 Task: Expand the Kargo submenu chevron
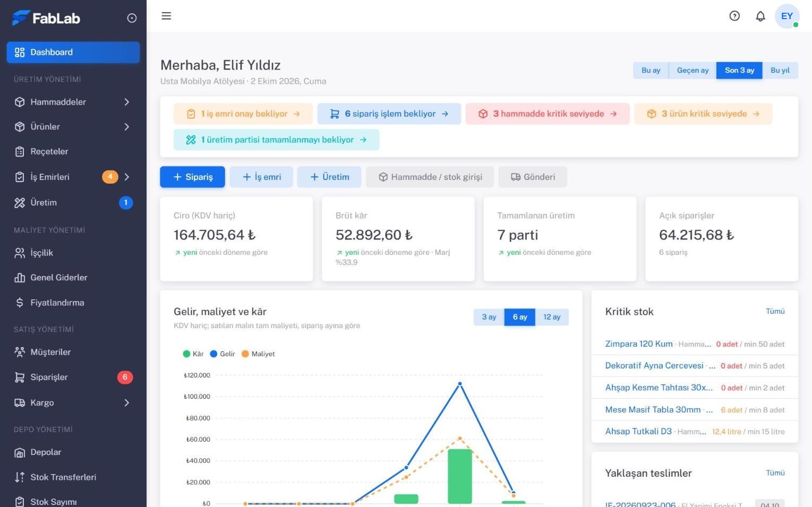click(x=127, y=403)
